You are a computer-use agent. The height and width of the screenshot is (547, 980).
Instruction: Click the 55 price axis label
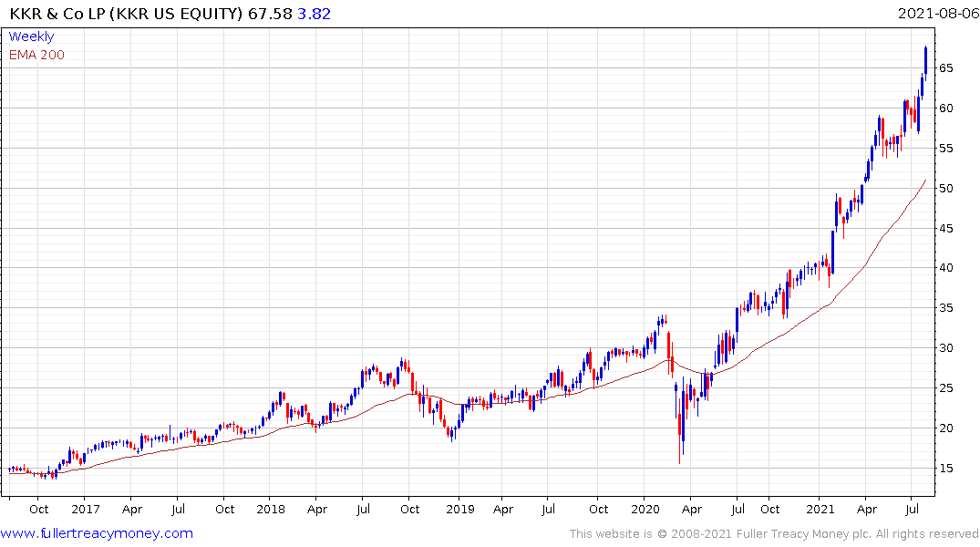click(x=945, y=149)
